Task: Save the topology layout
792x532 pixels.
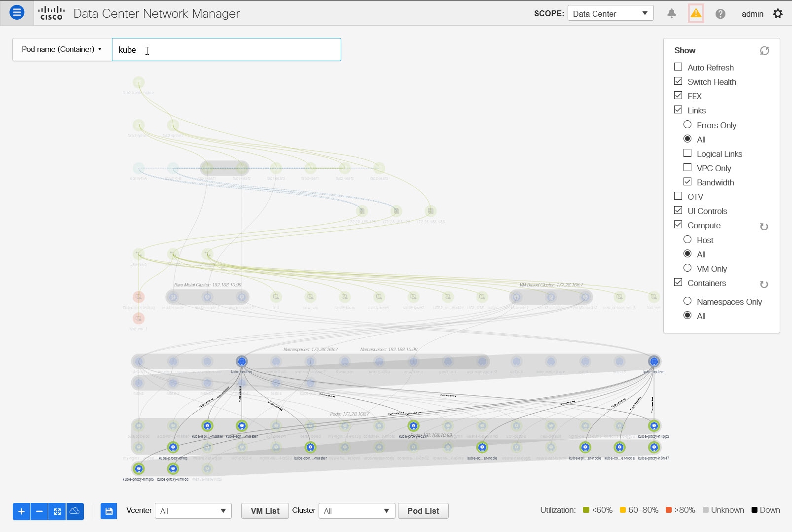Action: [108, 511]
